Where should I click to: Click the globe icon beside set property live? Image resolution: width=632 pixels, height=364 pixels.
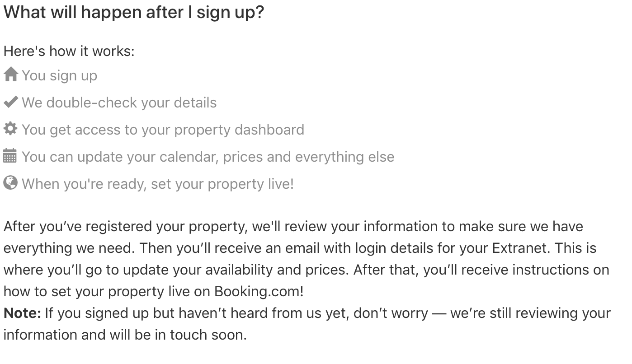pos(10,183)
